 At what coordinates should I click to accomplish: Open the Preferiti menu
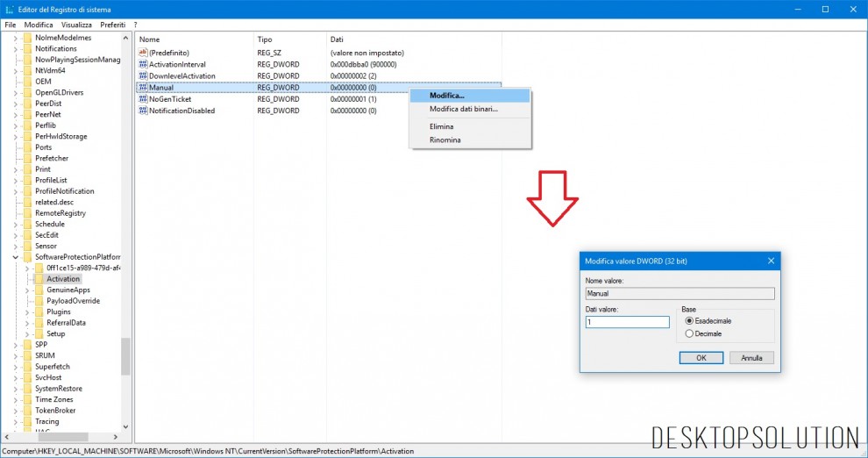coord(112,25)
